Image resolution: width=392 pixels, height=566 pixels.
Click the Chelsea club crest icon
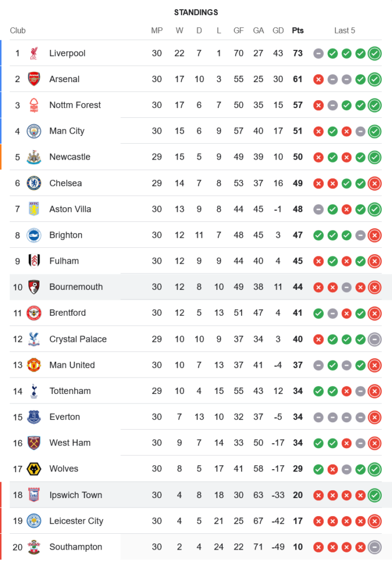34,183
